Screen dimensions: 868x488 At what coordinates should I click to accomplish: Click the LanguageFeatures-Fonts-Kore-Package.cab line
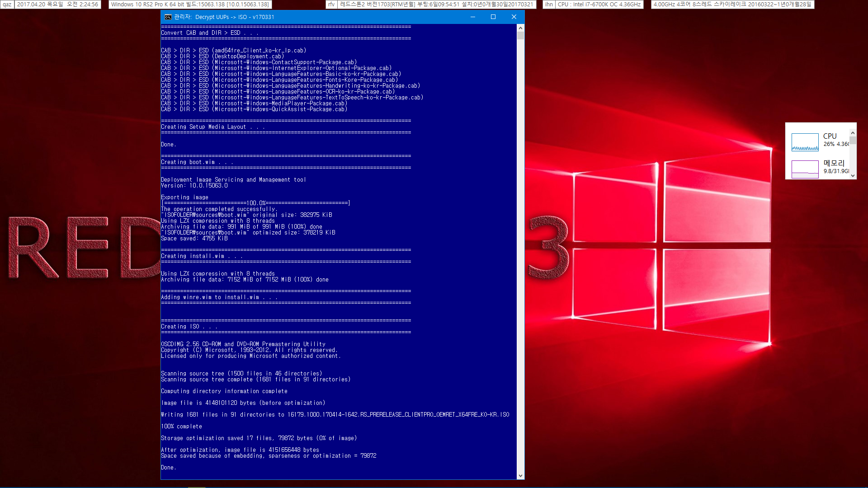(279, 80)
